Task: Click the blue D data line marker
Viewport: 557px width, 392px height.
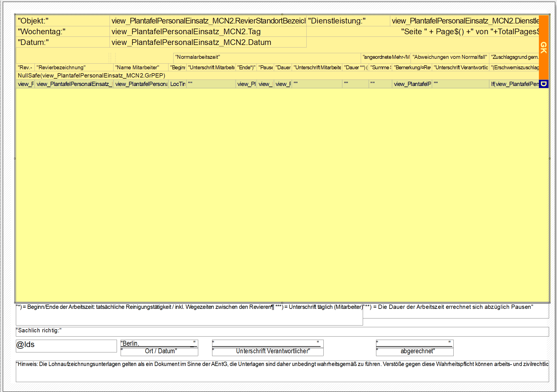Action: 543,84
